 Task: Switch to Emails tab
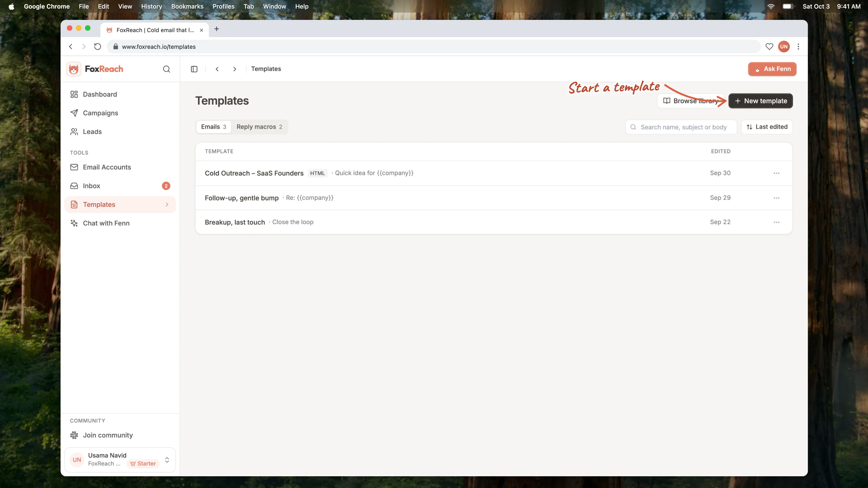(214, 127)
